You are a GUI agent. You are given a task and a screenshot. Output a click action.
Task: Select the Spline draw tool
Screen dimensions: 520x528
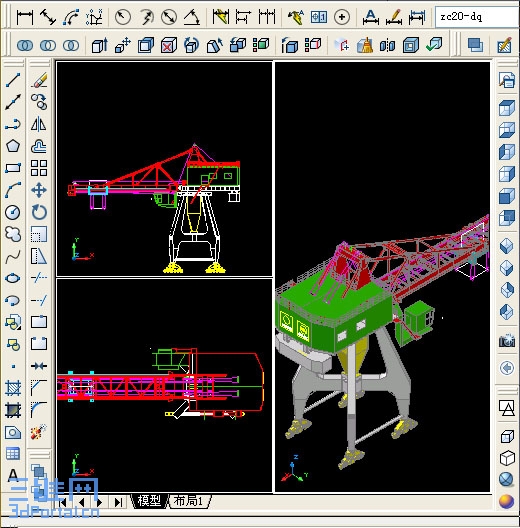point(13,256)
